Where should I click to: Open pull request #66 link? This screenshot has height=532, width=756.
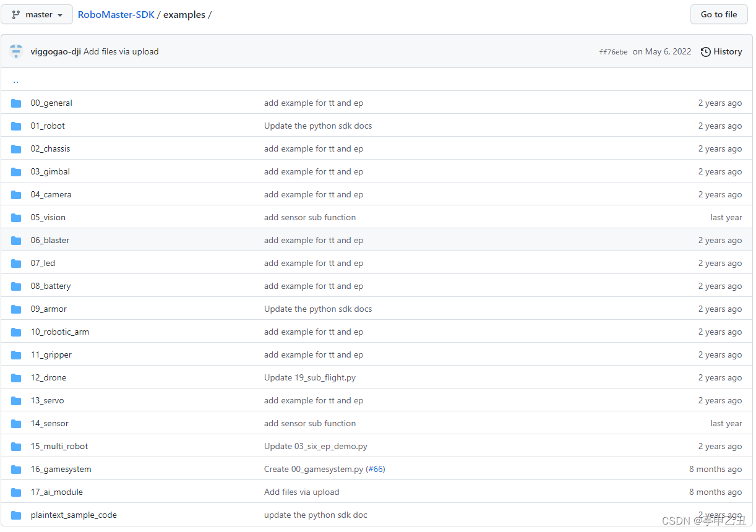point(376,470)
